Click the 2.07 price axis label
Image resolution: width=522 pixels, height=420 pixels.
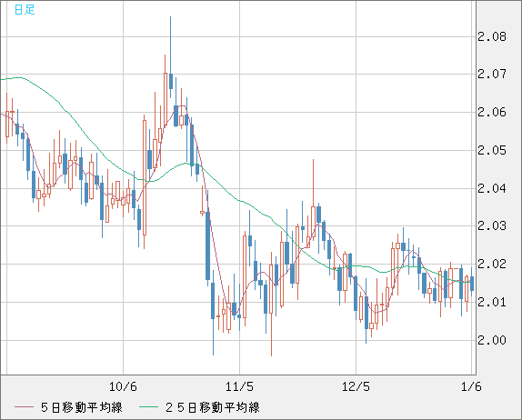pyautogui.click(x=492, y=74)
